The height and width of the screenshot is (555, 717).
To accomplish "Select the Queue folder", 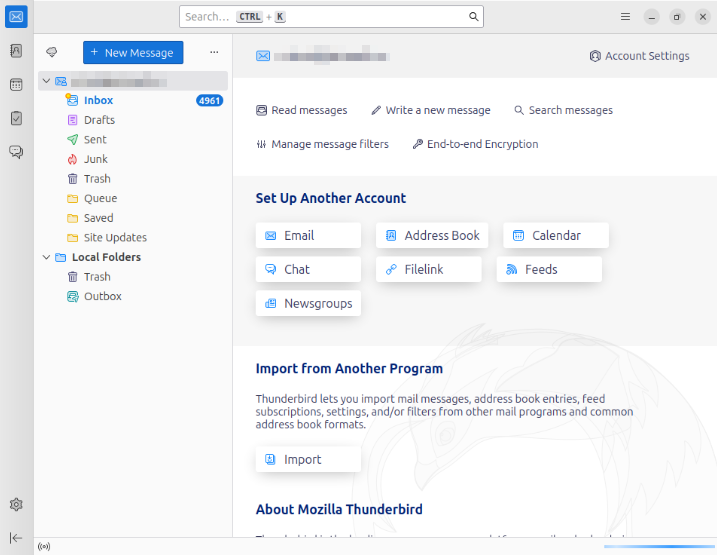I will pyautogui.click(x=133, y=199).
